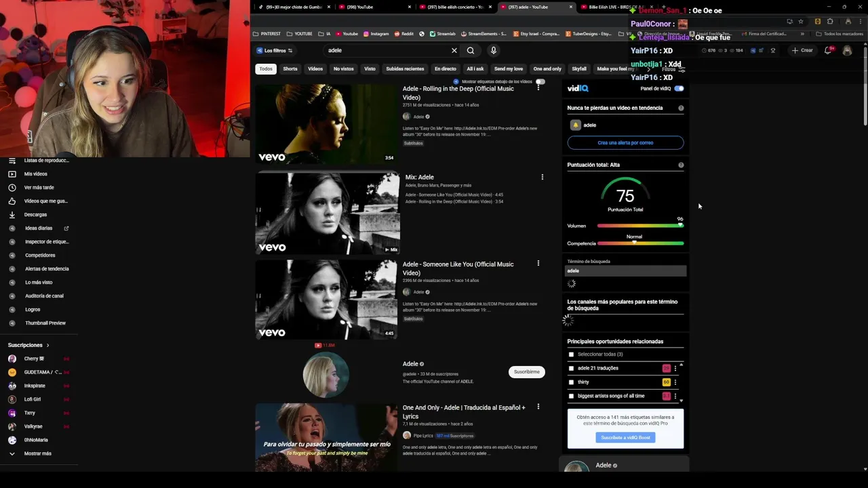868x488 pixels.
Task: Clear the search box with X icon
Action: pos(454,51)
